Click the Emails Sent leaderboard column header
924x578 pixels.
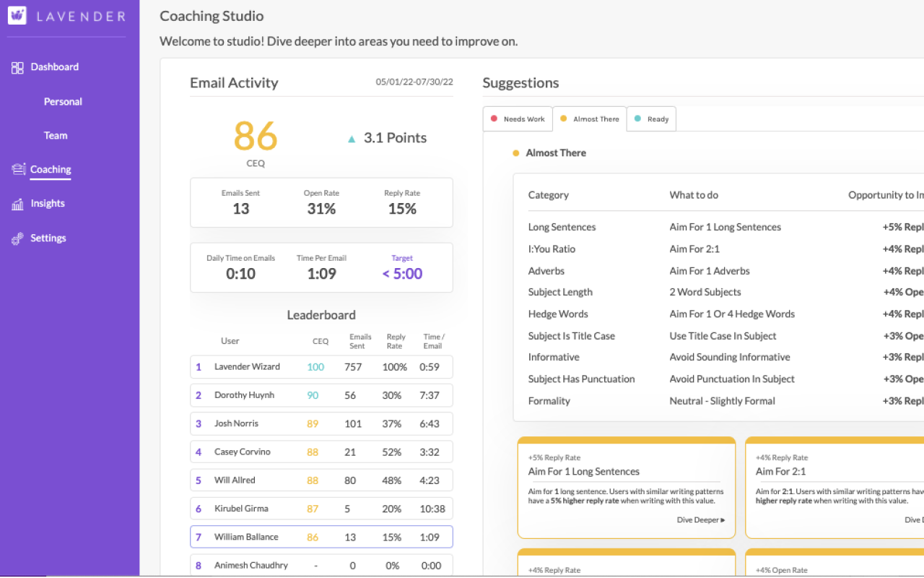[360, 341]
